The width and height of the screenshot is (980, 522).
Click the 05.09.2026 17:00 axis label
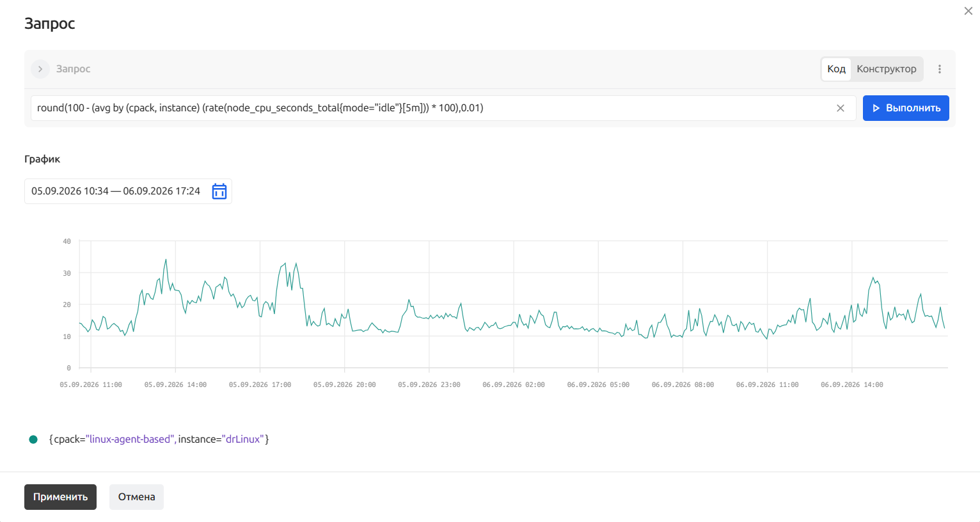pyautogui.click(x=260, y=385)
